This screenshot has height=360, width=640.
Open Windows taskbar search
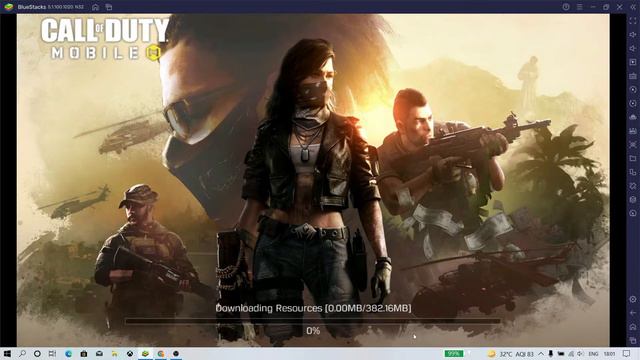[22, 353]
